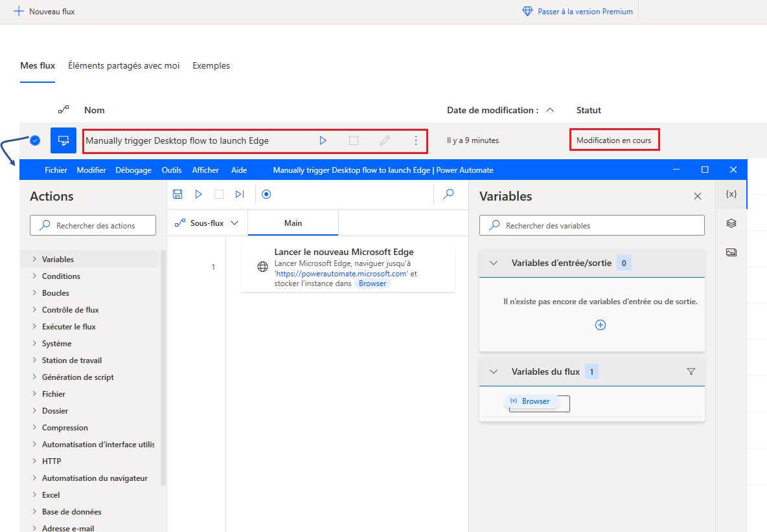Click the Nouveau flux button
767x532 pixels.
pos(44,11)
